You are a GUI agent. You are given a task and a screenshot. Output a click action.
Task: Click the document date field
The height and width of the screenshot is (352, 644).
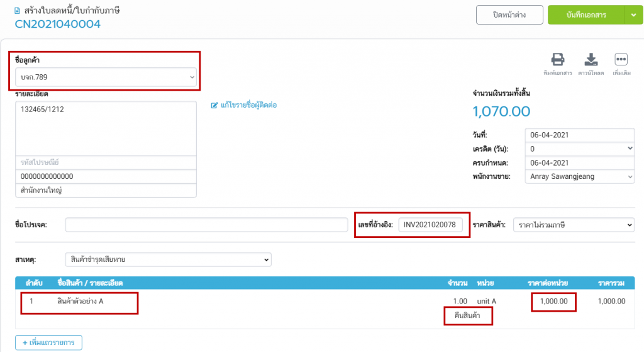(x=579, y=135)
